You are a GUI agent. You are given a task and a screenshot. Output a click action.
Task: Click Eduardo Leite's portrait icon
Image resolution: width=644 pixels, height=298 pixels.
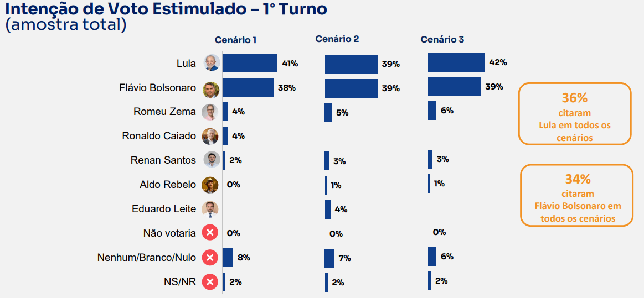click(210, 209)
